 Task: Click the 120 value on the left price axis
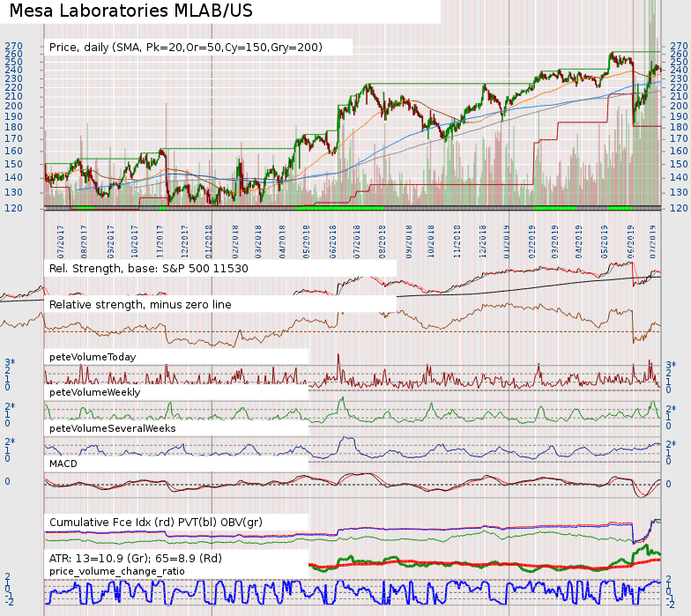(x=13, y=208)
